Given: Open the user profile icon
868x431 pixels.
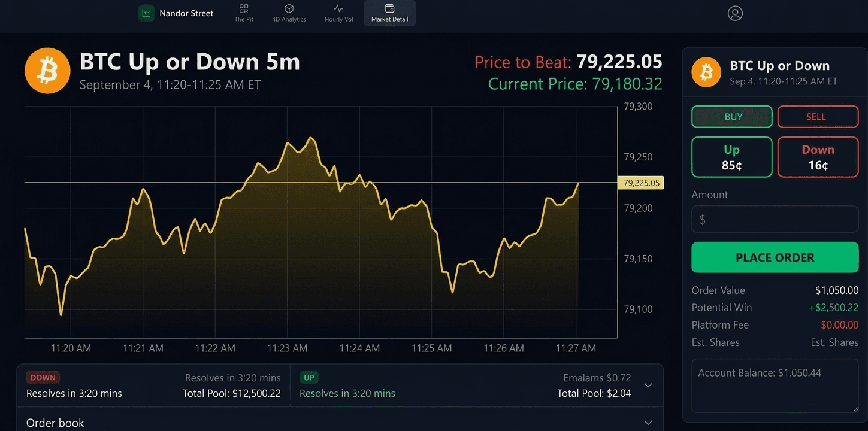Looking at the screenshot, I should tap(735, 13).
